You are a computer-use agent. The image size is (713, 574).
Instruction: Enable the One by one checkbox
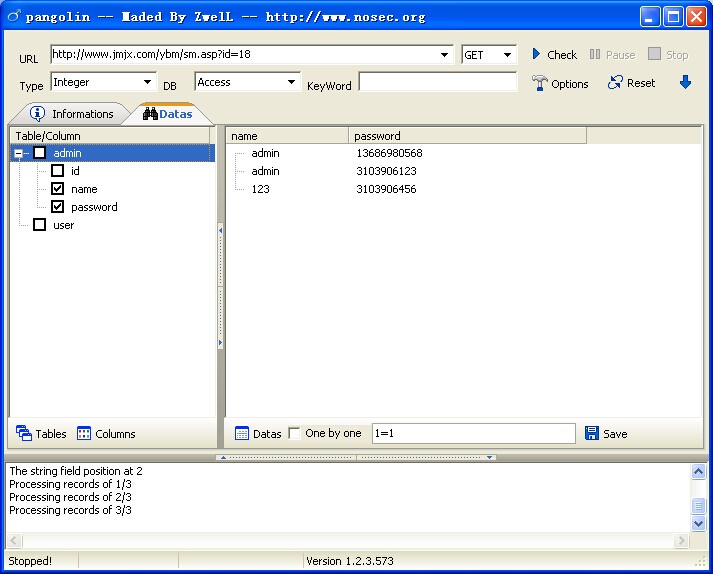coord(294,433)
